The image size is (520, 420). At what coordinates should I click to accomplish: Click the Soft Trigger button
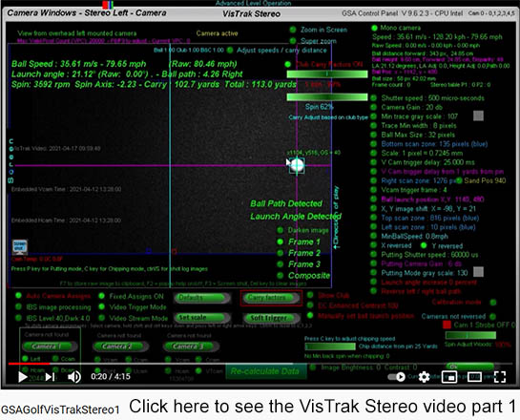tap(272, 318)
